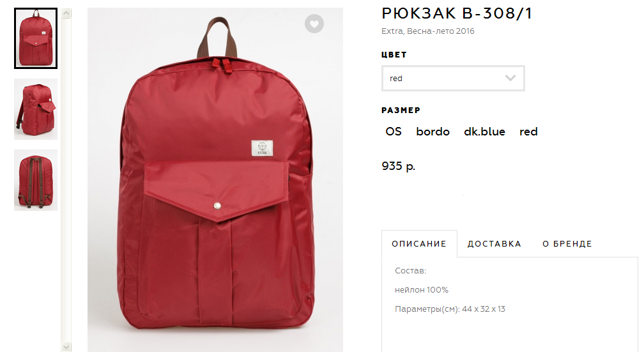Click the main red backpack image

pyautogui.click(x=215, y=180)
